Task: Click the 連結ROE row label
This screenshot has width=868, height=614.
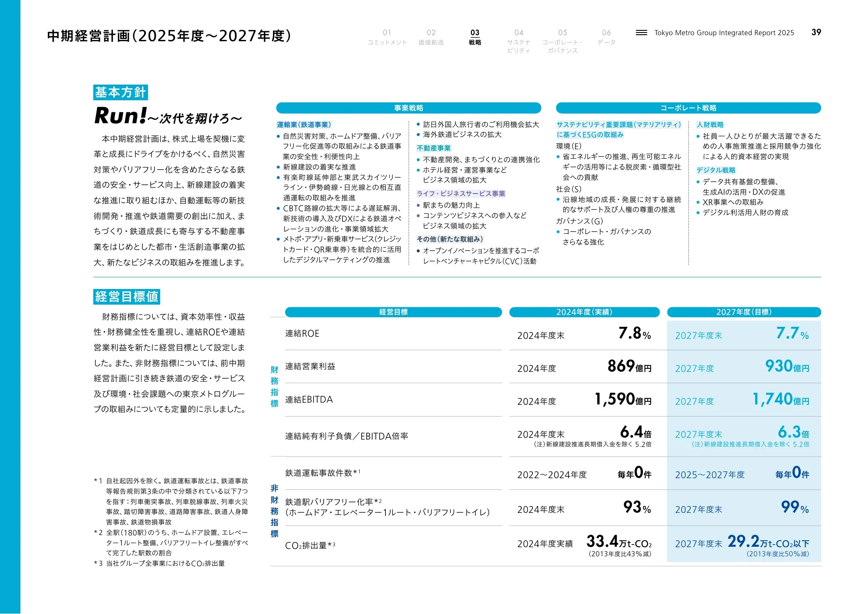Action: tap(302, 334)
